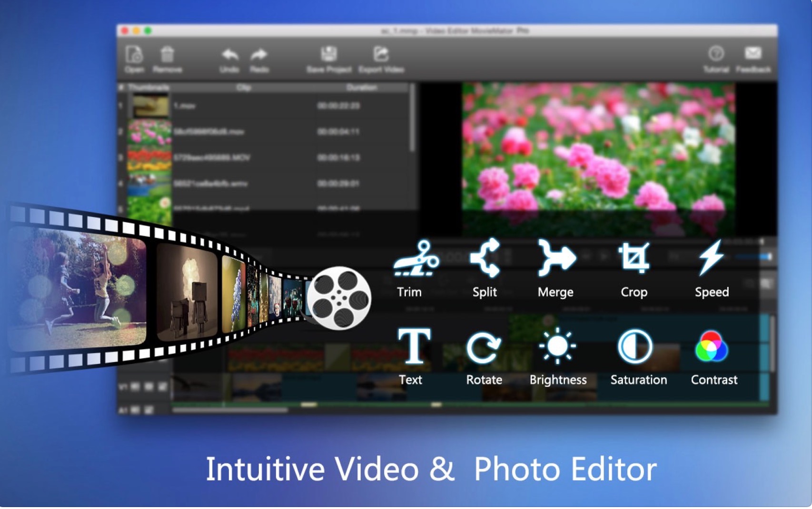Click the Speed lightning bolt icon
812x509 pixels.
tap(712, 257)
